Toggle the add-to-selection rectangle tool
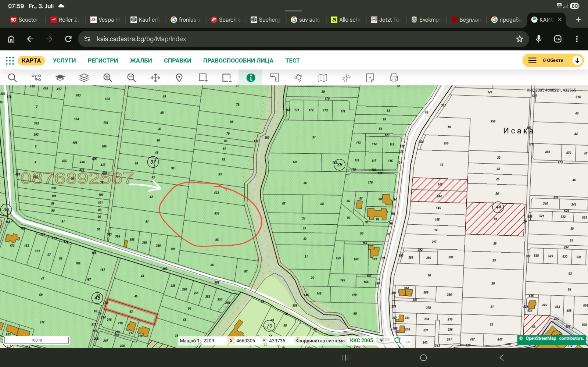 click(203, 78)
